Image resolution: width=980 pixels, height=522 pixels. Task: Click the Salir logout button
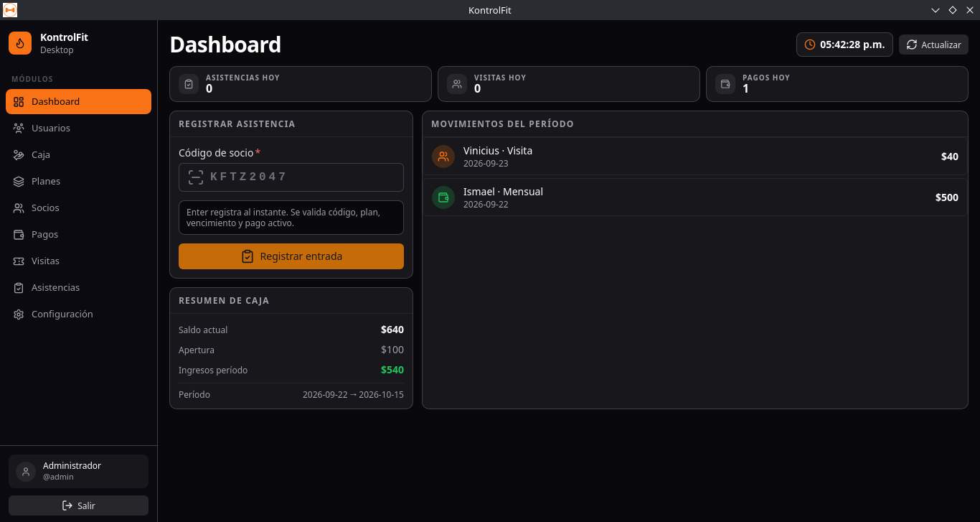[x=79, y=505]
